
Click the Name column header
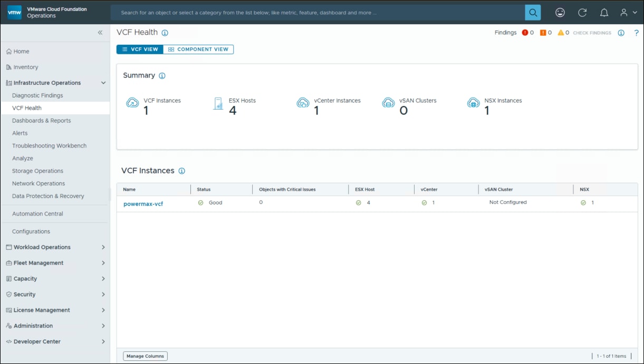(x=153, y=190)
